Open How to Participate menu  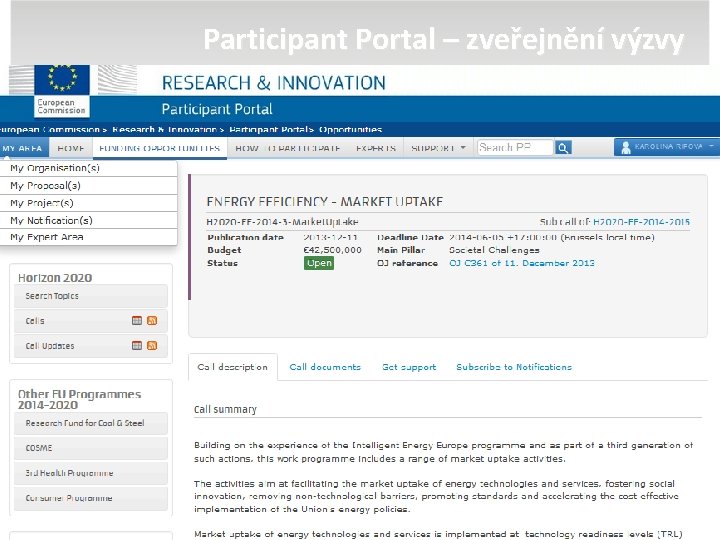tap(288, 148)
